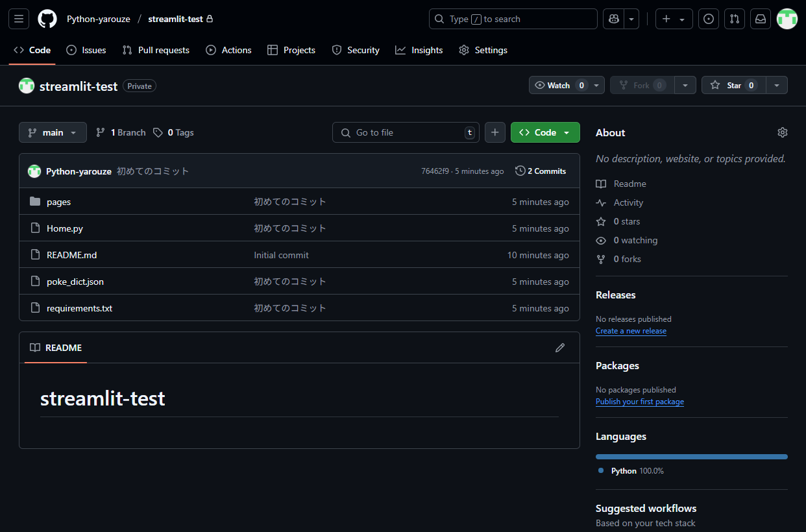Click the Python-yarouze owner breadcrumb link
The image size is (806, 532).
99,19
